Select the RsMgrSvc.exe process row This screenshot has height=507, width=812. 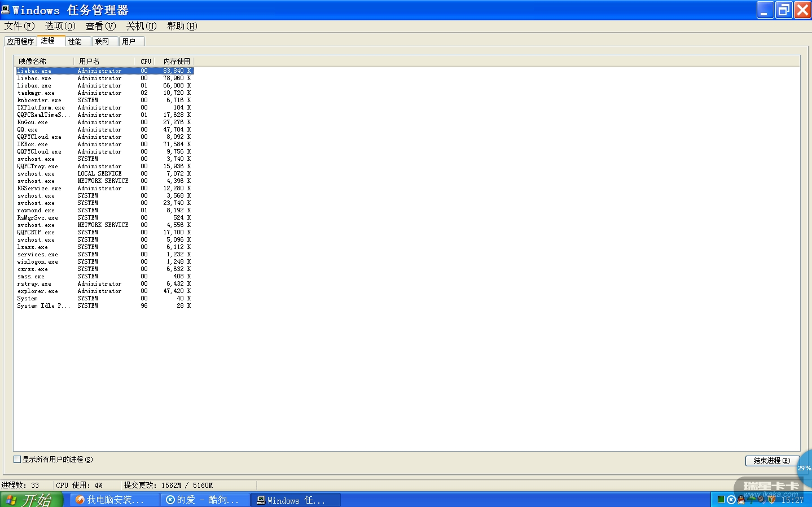(x=104, y=217)
